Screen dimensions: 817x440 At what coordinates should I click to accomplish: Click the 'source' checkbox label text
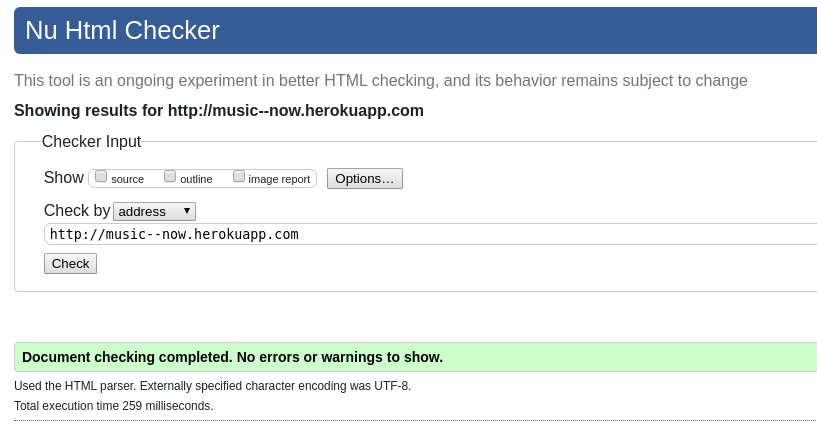point(127,179)
